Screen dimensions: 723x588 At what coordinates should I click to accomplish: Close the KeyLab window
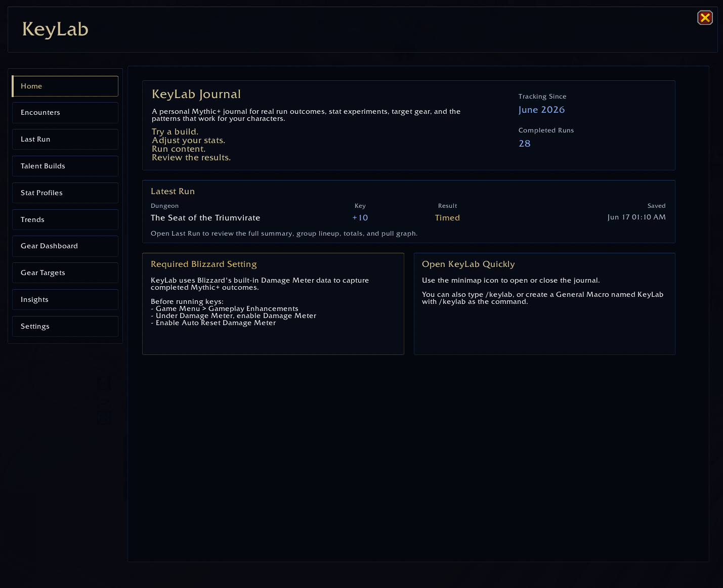coord(705,18)
